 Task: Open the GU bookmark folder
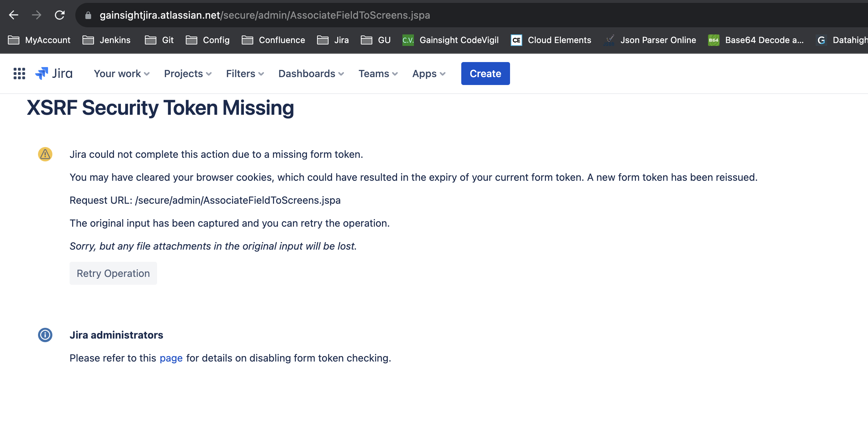pos(376,40)
